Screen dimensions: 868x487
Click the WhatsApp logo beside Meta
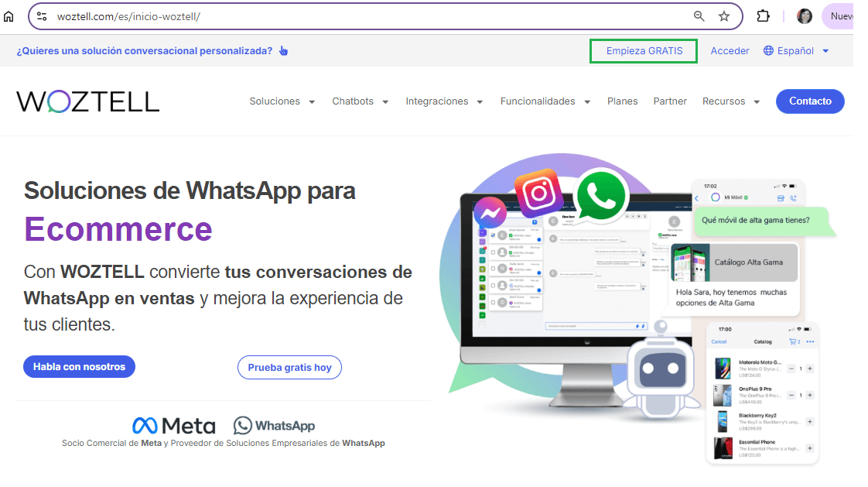click(x=274, y=426)
